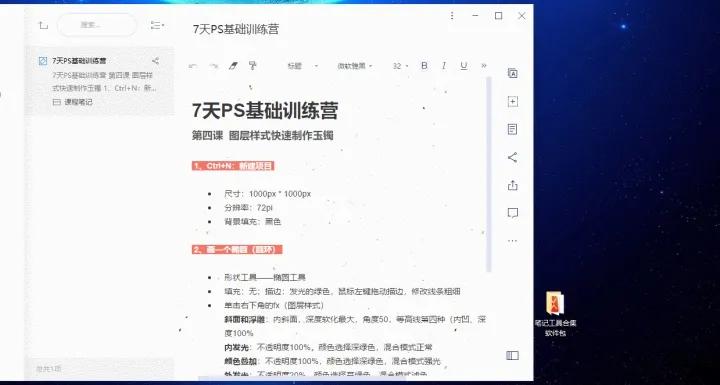Open the 微软雅黑 font dropdown
The width and height of the screenshot is (720, 385).
pyautogui.click(x=354, y=66)
